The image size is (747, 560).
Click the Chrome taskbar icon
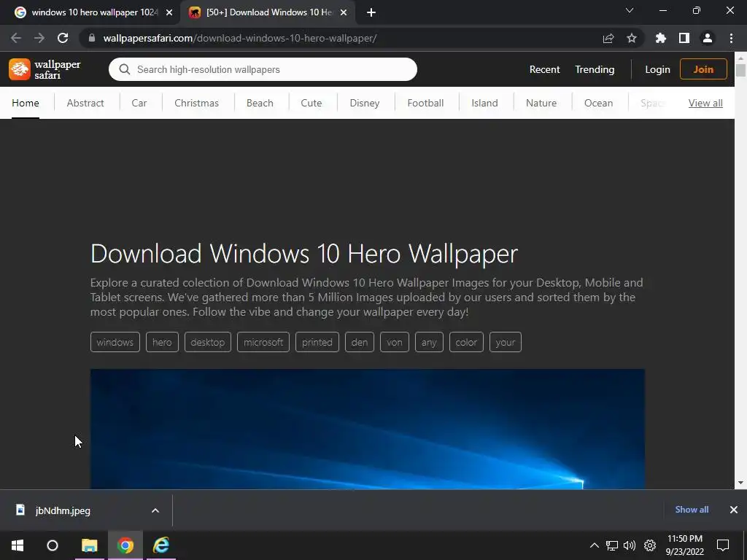(x=125, y=545)
